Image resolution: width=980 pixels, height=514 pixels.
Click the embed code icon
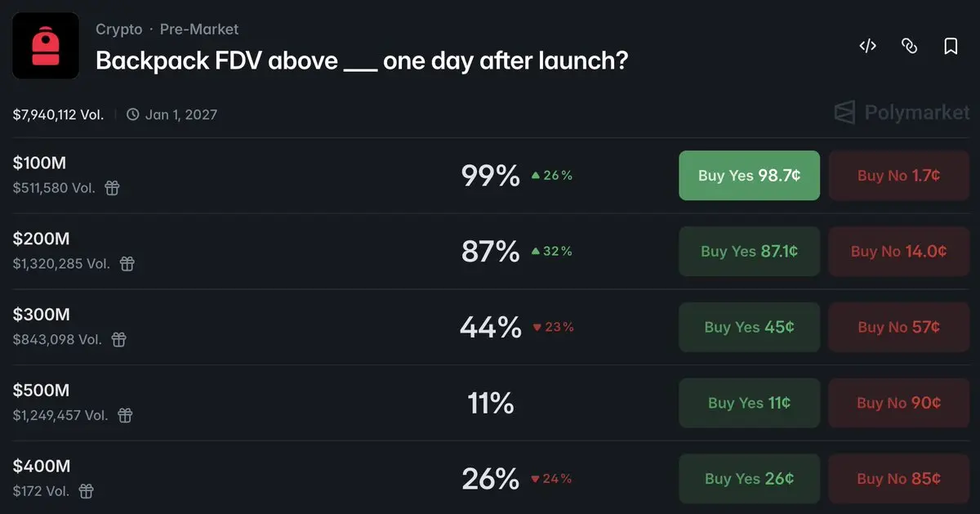pos(867,46)
